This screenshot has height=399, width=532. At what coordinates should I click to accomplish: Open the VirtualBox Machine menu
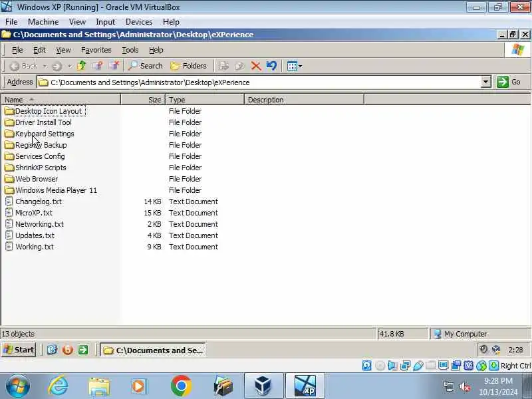[43, 22]
